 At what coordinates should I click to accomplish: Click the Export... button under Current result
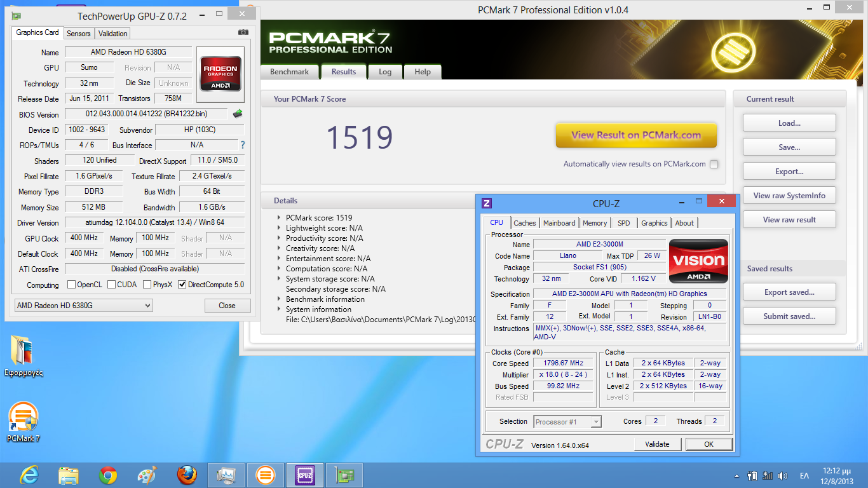pyautogui.click(x=789, y=172)
